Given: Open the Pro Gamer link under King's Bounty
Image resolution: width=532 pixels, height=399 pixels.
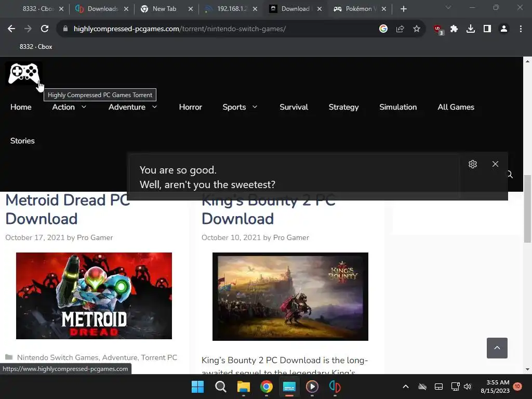Looking at the screenshot, I should point(291,237).
